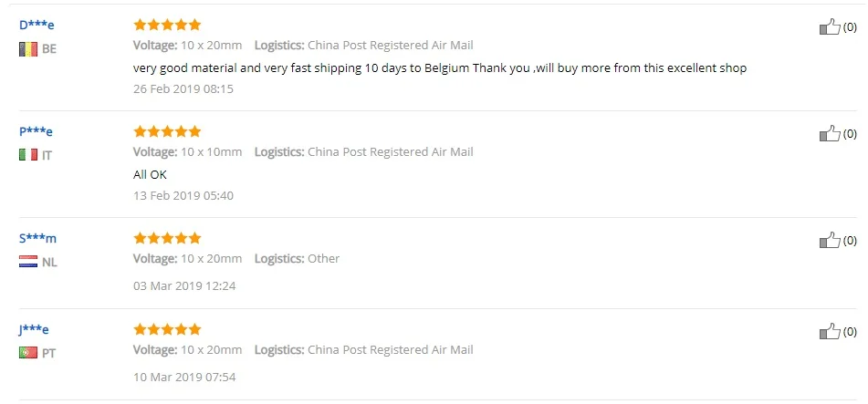The height and width of the screenshot is (404, 868).
Task: Open reviewer D***e's profile
Action: [x=37, y=25]
